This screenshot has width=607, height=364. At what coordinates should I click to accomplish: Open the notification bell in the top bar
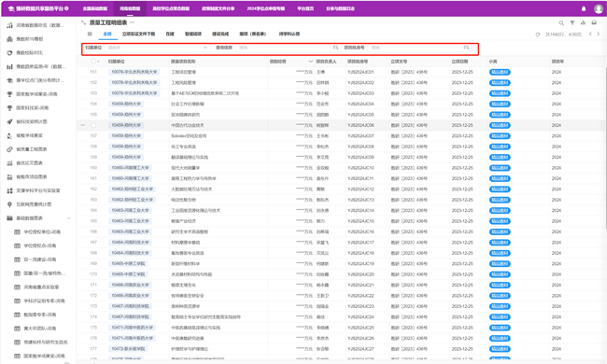(x=584, y=8)
